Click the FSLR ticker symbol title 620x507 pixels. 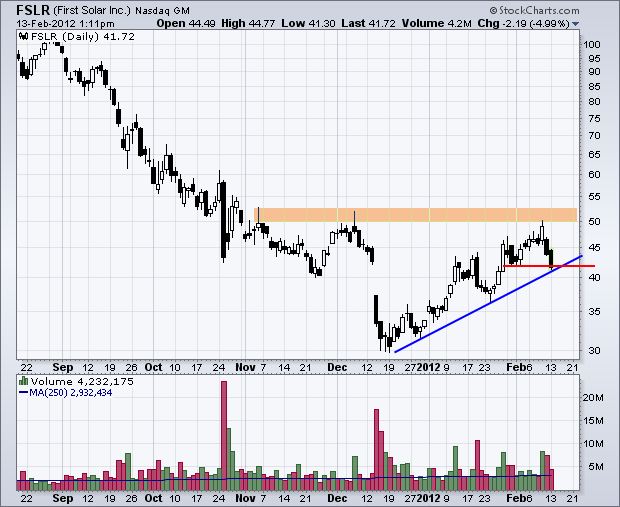[33, 9]
